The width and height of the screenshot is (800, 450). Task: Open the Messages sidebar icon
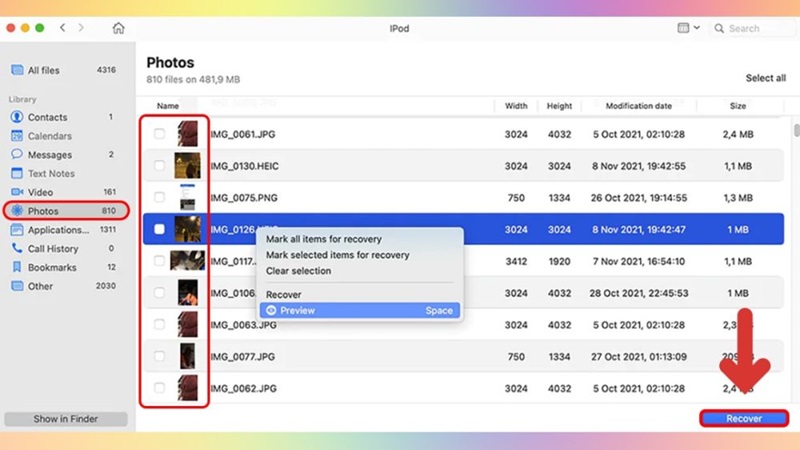[17, 155]
